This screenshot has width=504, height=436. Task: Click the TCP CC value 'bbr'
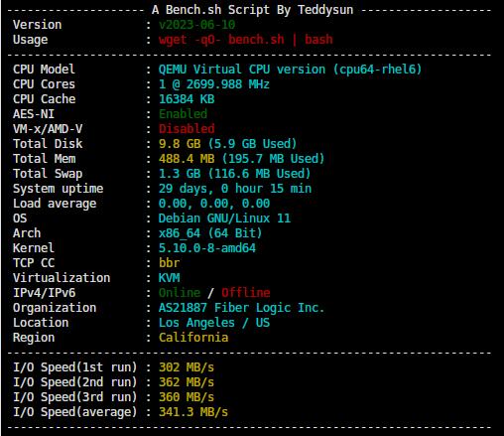(169, 263)
